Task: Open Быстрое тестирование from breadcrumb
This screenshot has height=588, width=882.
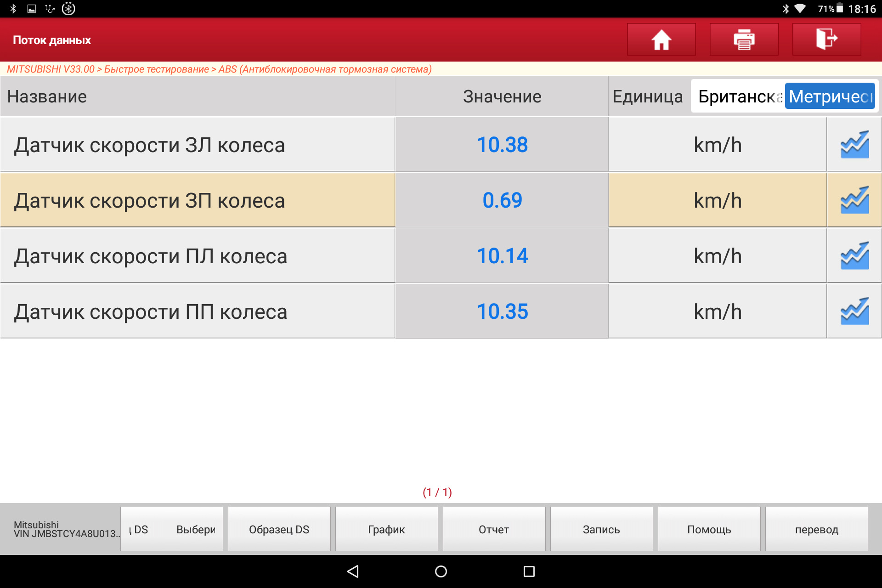Action: [156, 69]
